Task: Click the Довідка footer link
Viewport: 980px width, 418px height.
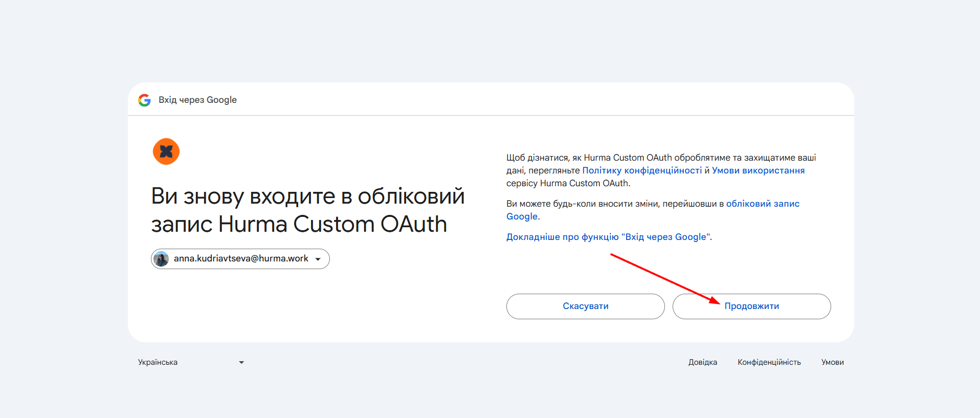Action: pyautogui.click(x=703, y=362)
